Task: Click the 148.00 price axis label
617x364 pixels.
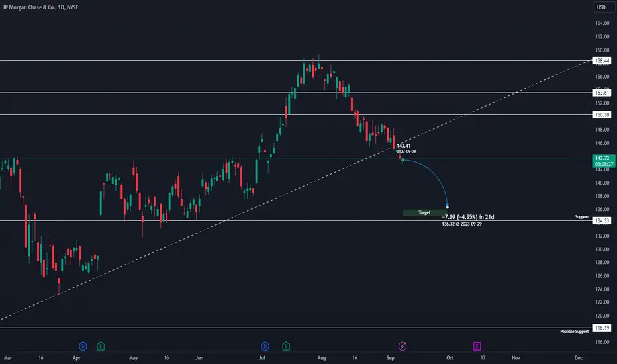Action: click(602, 130)
